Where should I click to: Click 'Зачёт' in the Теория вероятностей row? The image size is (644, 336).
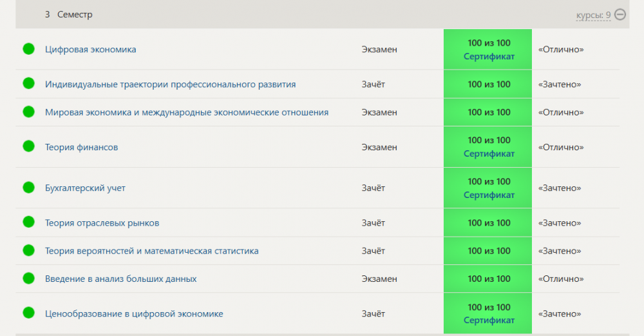pos(373,251)
